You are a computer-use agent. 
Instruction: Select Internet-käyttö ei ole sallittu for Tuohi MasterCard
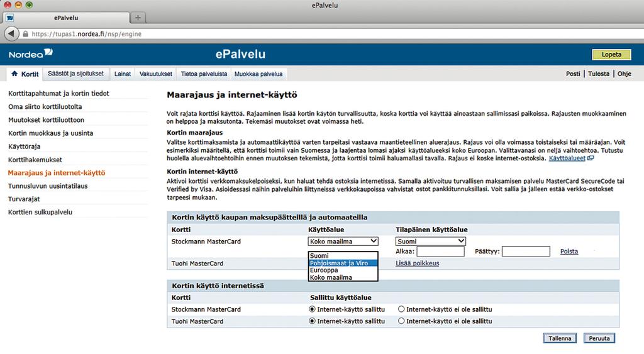point(401,321)
